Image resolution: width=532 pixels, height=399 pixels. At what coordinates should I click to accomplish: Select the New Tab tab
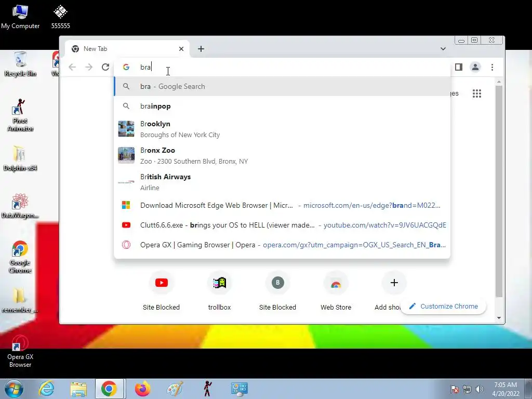pyautogui.click(x=126, y=49)
